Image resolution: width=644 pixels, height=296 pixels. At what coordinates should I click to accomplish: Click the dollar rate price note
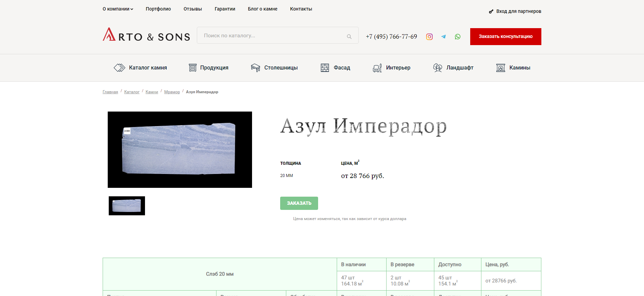[x=350, y=219]
